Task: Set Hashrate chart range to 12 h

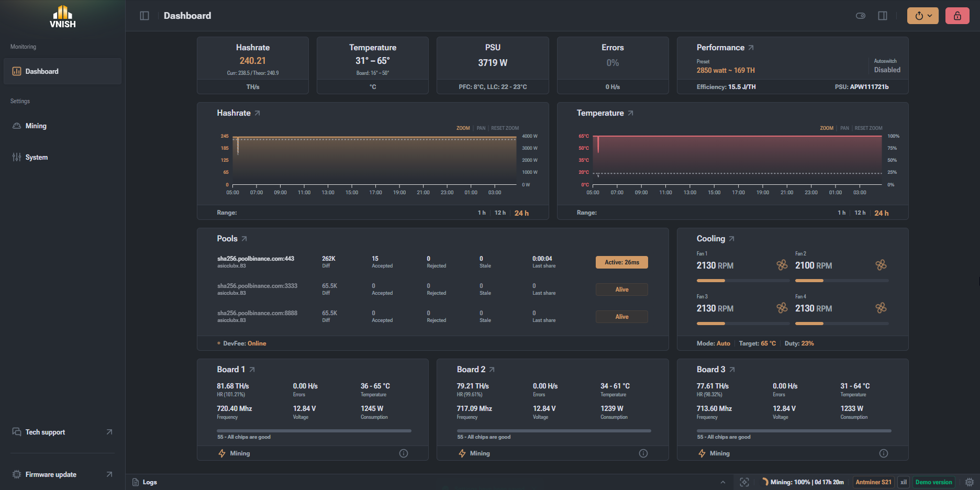Action: 500,213
